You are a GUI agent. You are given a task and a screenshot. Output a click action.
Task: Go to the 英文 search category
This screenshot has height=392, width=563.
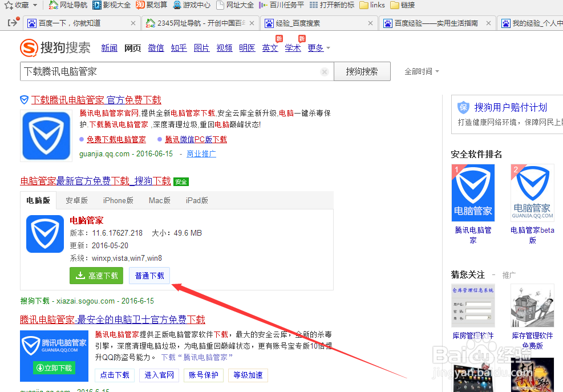pos(270,48)
